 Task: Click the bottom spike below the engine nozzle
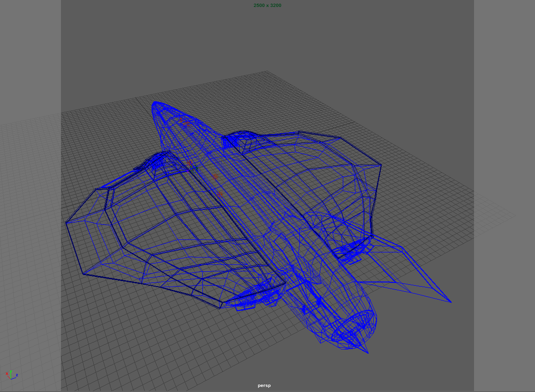pyautogui.click(x=367, y=352)
